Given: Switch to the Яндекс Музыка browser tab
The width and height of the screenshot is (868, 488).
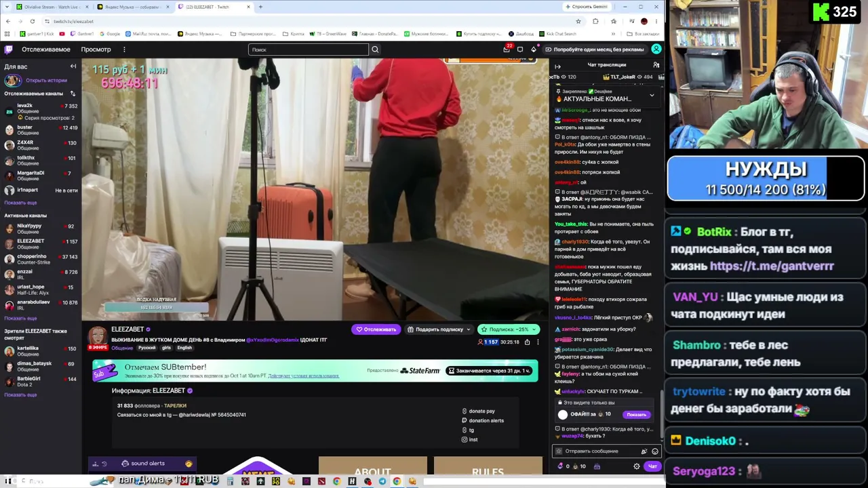Looking at the screenshot, I should [133, 7].
